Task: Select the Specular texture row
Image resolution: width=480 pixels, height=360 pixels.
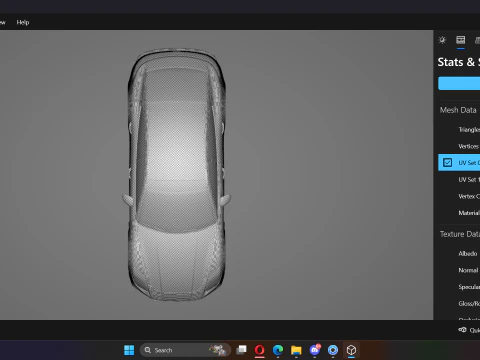Action: (459, 287)
